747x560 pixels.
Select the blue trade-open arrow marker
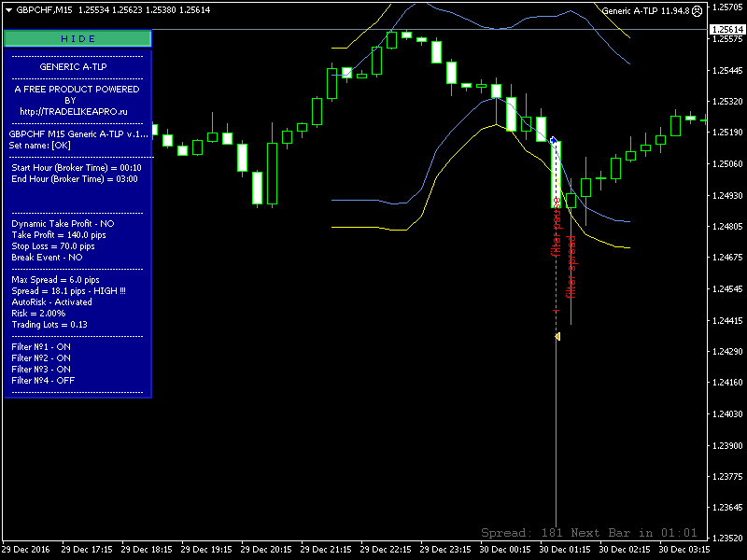553,140
